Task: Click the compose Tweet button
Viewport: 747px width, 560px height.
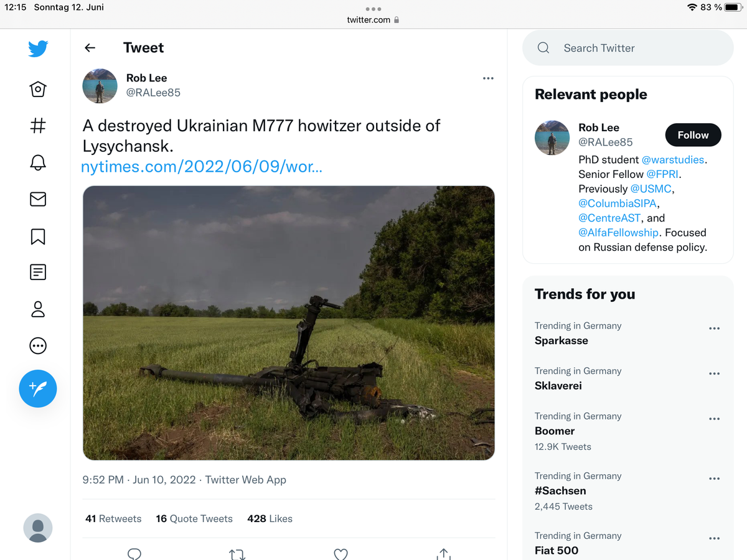Action: tap(38, 389)
